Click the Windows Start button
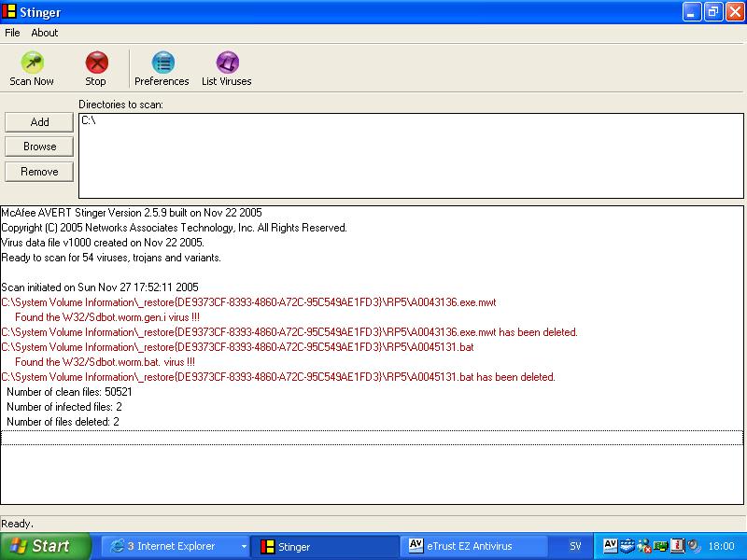 (46, 546)
